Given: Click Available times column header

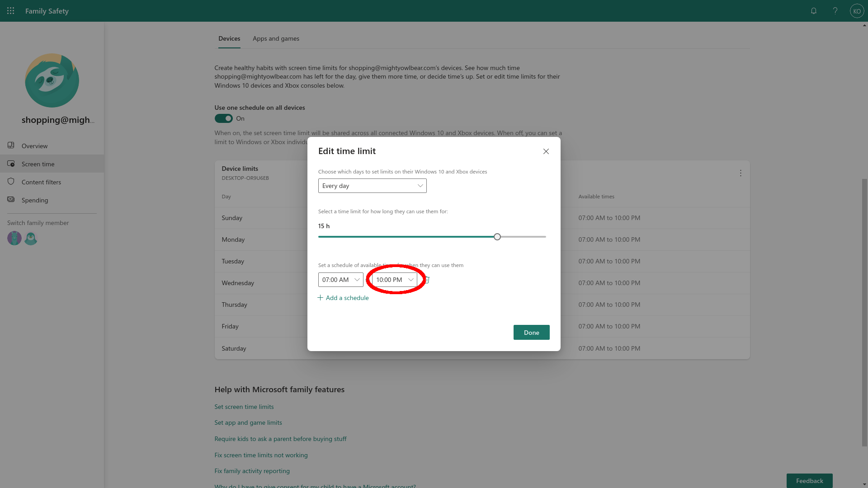Looking at the screenshot, I should [596, 197].
